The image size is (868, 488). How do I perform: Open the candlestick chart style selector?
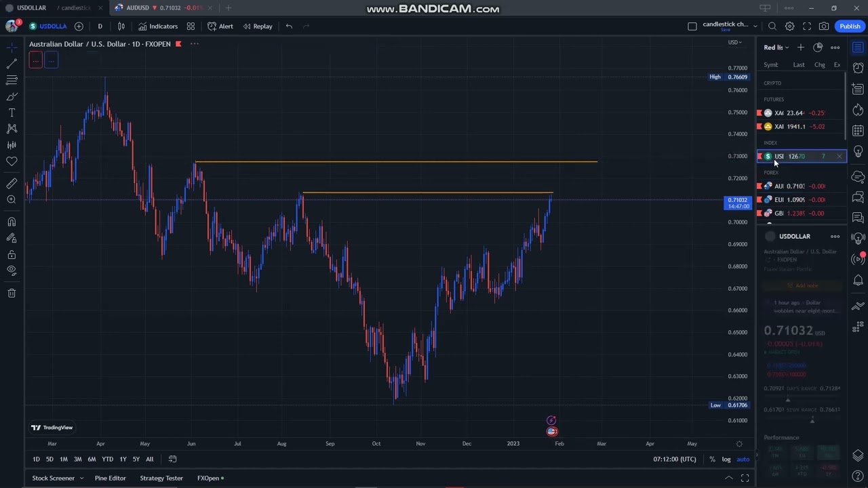click(121, 26)
